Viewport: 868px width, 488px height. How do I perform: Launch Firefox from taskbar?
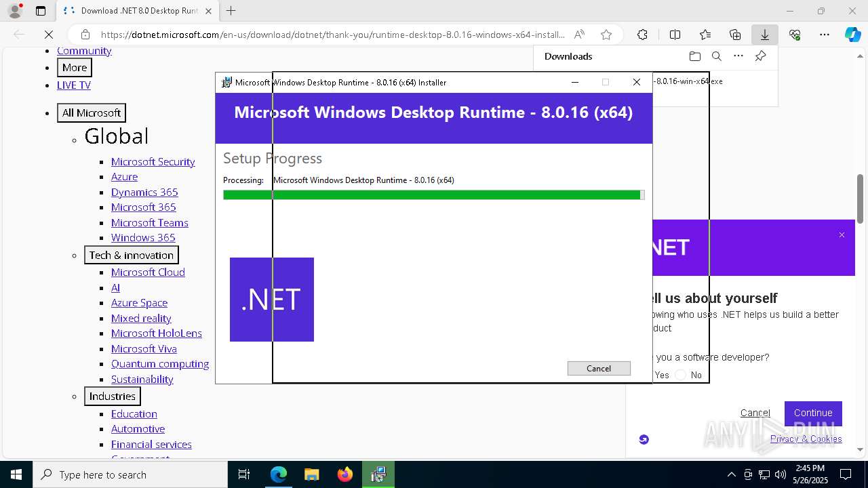tap(344, 474)
